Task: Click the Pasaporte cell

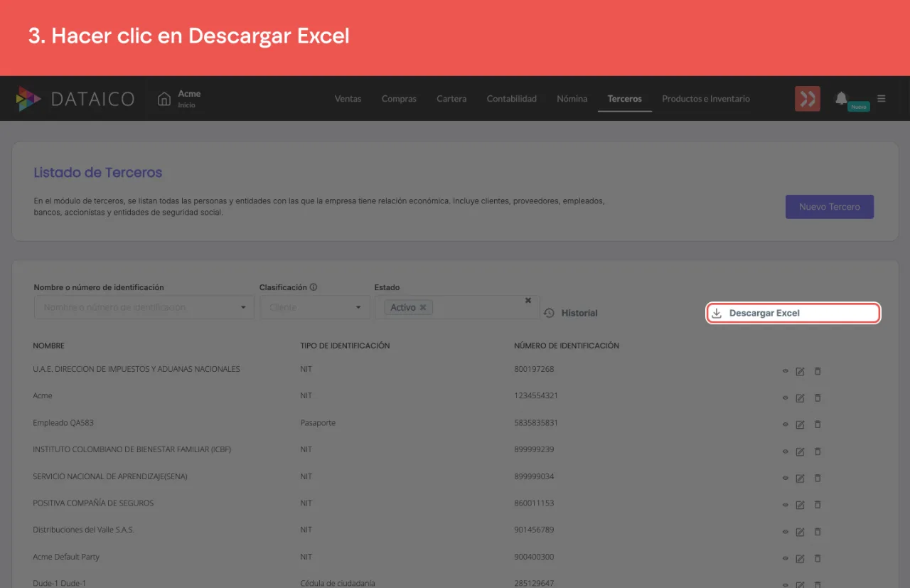Action: point(318,422)
